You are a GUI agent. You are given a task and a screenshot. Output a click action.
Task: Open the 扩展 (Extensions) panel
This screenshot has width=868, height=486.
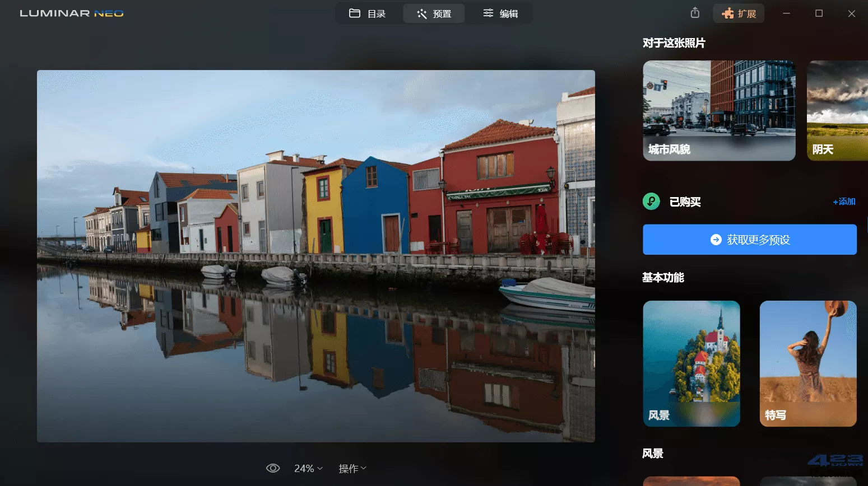click(738, 13)
